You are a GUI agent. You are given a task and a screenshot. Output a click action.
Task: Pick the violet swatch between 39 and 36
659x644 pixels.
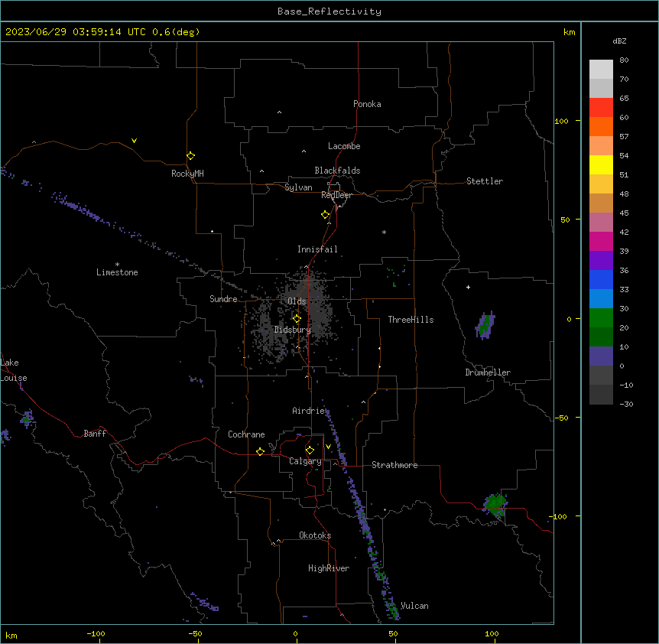click(601, 260)
